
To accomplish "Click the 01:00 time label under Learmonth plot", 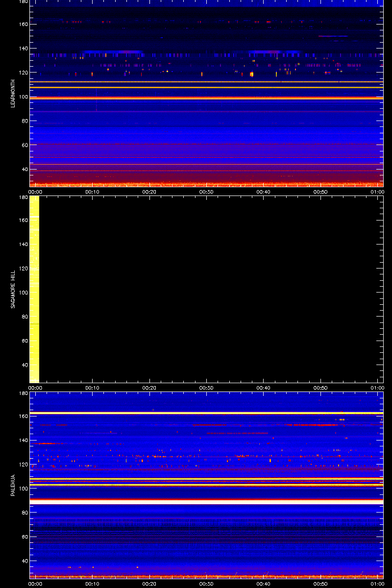I will point(377,192).
